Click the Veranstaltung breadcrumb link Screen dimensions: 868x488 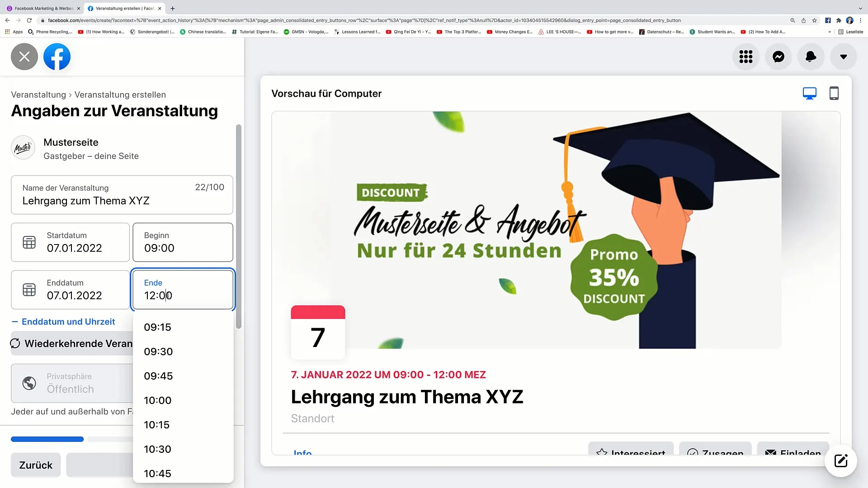(x=38, y=95)
